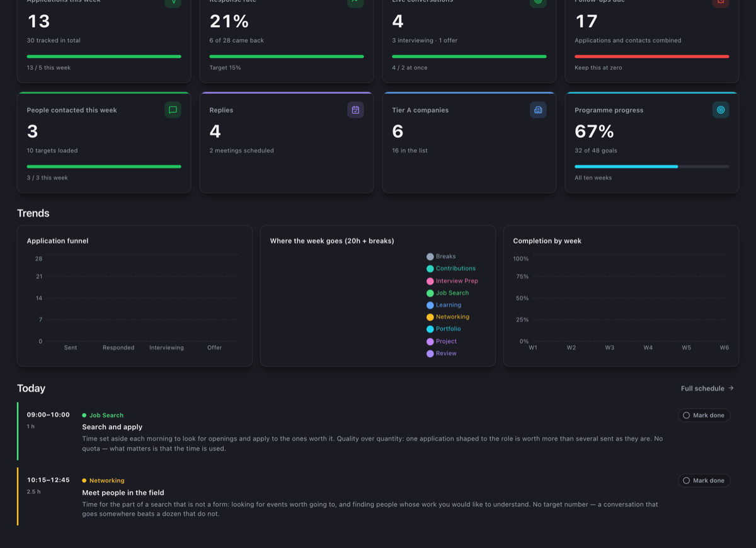Screen dimensions: 756x548
Task: Click the 'Interviewing' axis label in funnel
Action: 166,348
